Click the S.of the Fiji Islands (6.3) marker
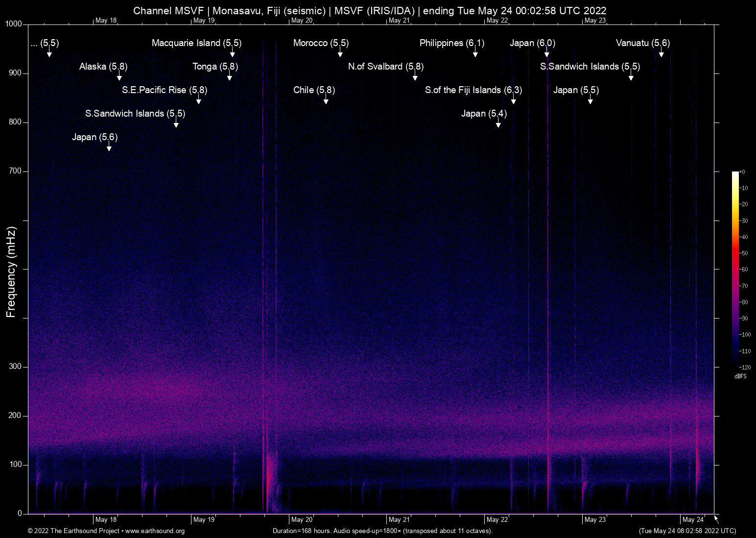This screenshot has width=756, height=538. [514, 100]
